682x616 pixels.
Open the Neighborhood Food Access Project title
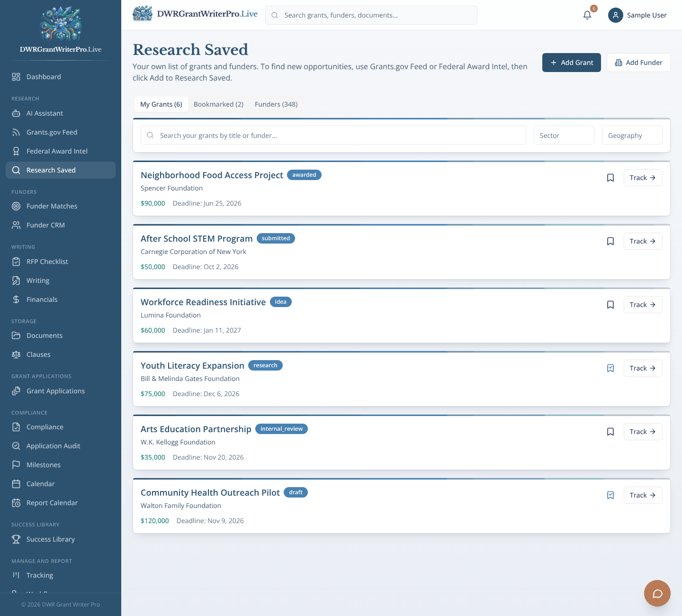[212, 175]
